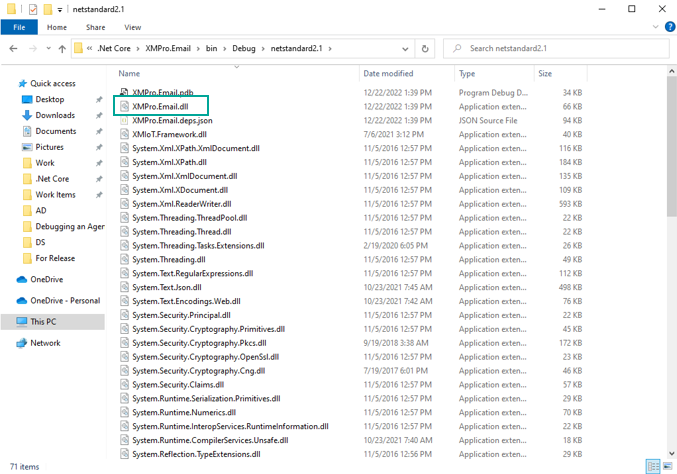Open OneDrive - Personal in navigation pane

pyautogui.click(x=64, y=300)
